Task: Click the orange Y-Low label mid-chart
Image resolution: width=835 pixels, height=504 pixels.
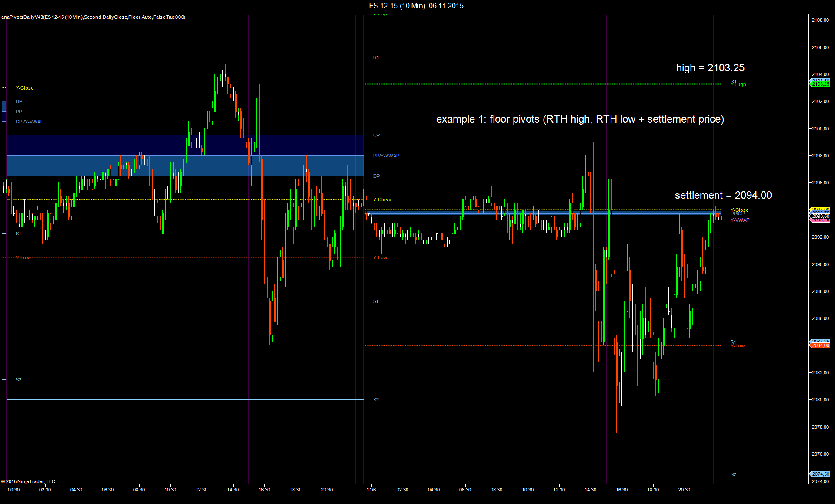Action: click(x=380, y=257)
